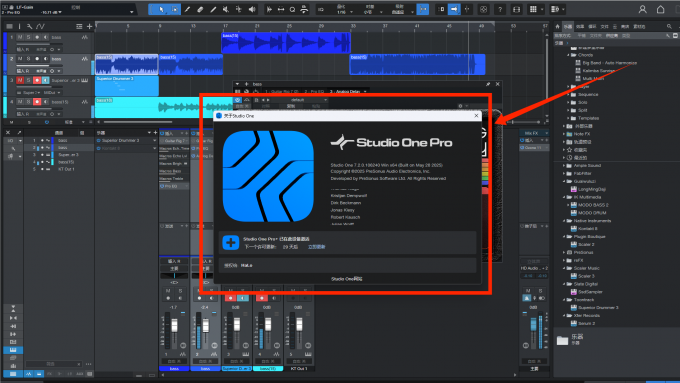Click the browser search magnifier icon

click(669, 26)
